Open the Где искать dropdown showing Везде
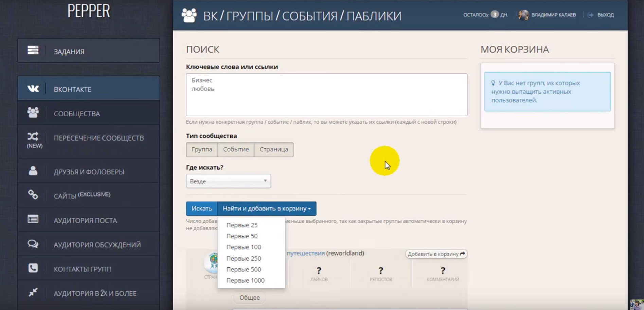This screenshot has height=310, width=644. click(228, 181)
